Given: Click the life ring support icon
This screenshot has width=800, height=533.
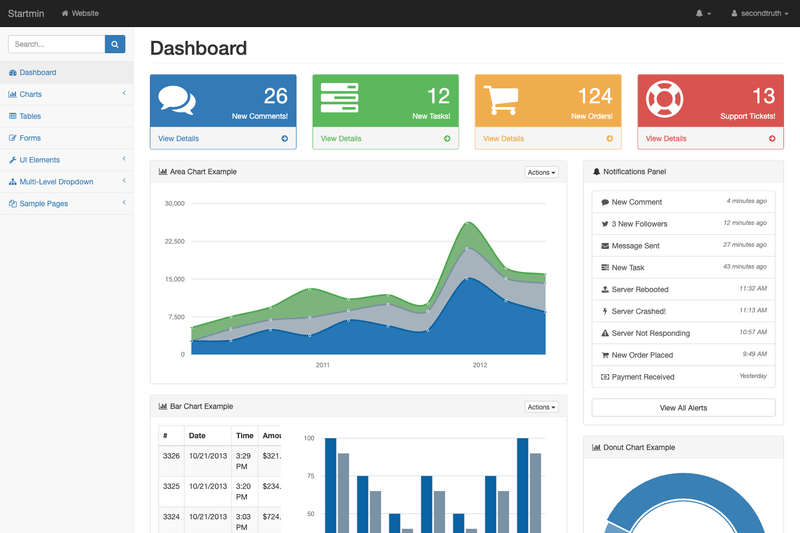Looking at the screenshot, I should tap(664, 99).
